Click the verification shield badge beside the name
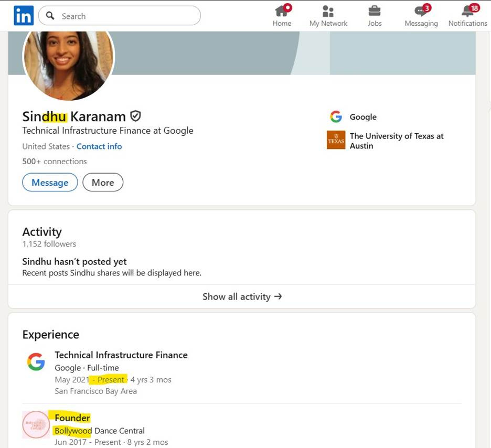The height and width of the screenshot is (448, 491). pyautogui.click(x=135, y=116)
